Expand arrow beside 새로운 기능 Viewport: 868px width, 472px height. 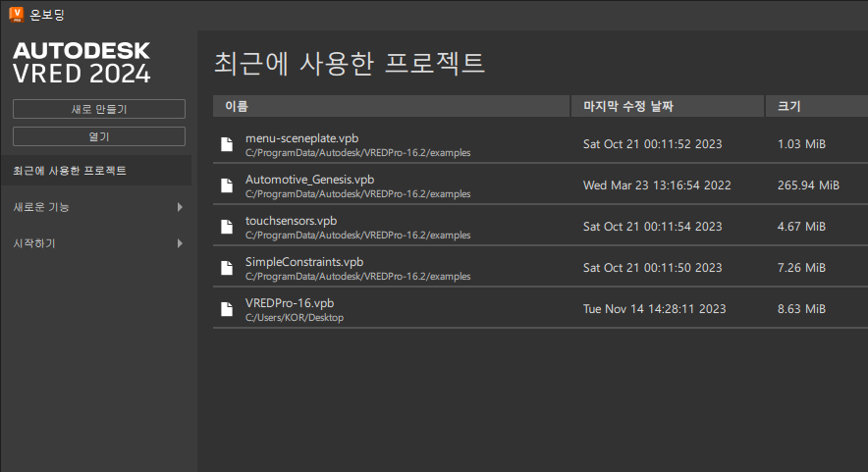coord(180,207)
